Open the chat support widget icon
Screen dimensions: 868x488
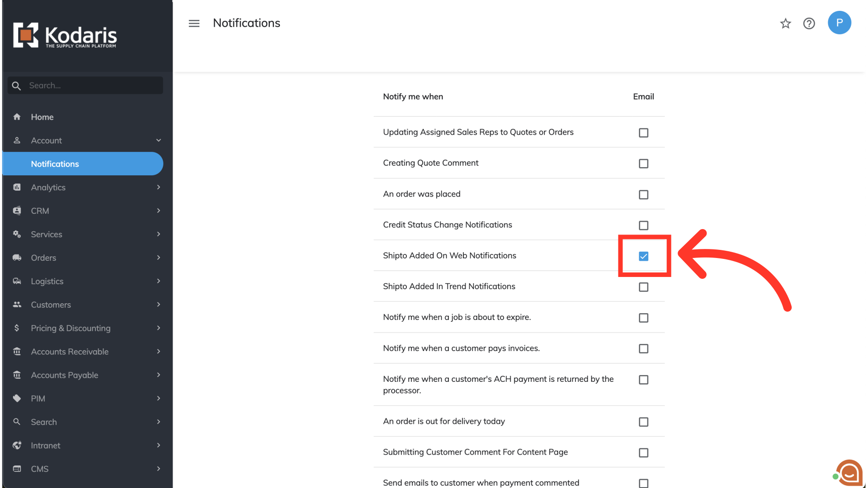pos(849,473)
